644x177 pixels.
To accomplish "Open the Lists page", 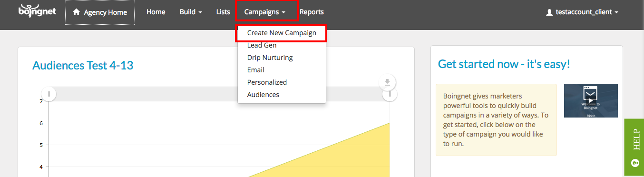I will [223, 12].
